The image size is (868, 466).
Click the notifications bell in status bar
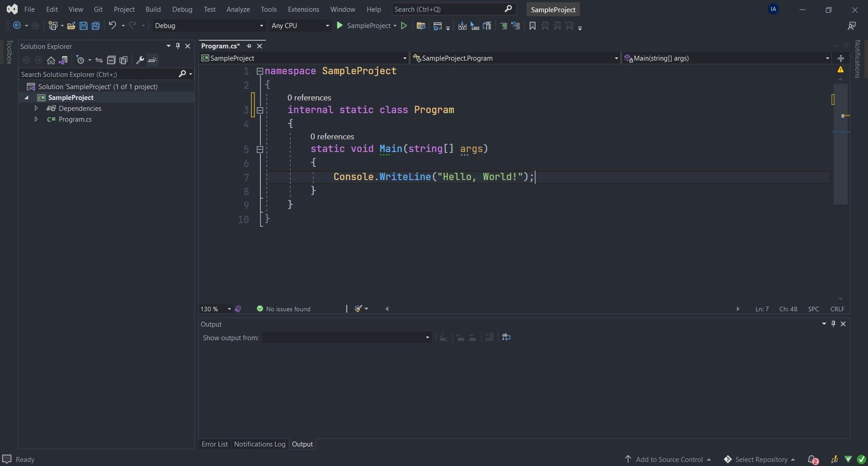coord(812,459)
